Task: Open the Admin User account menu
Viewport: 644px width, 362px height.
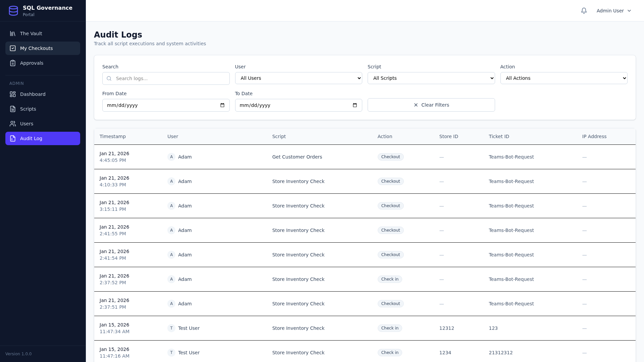Action: 613,10
